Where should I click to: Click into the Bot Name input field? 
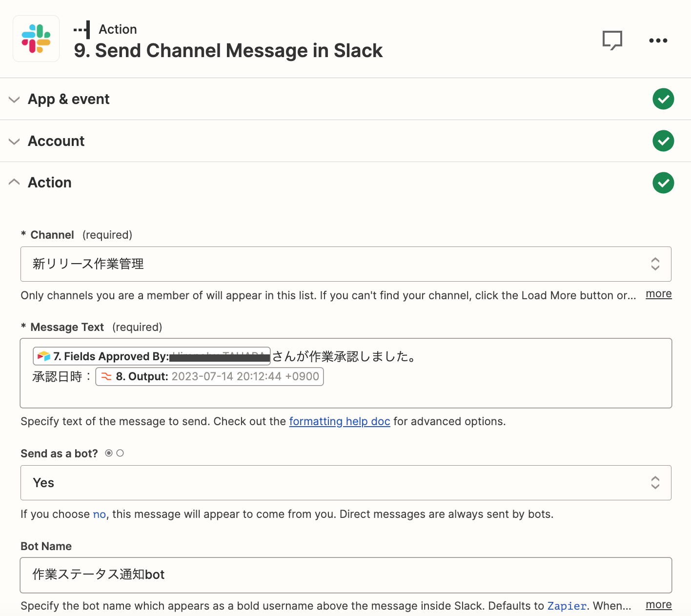pyautogui.click(x=345, y=575)
